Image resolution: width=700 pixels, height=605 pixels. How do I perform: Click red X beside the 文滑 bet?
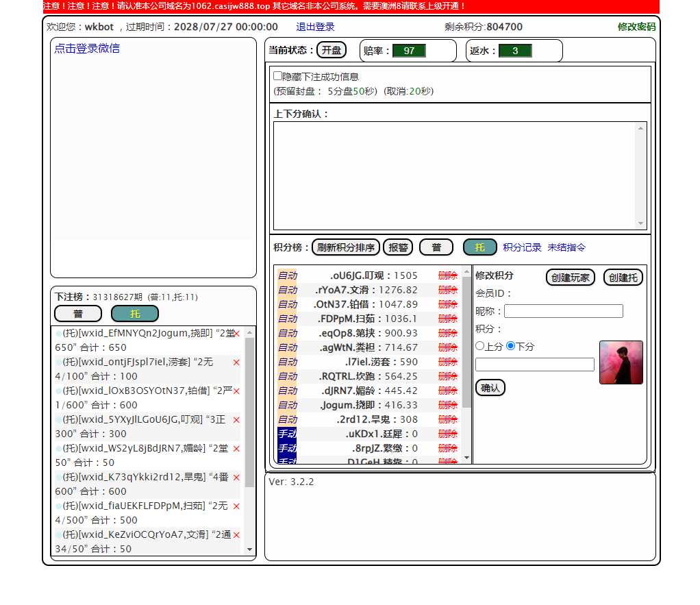(x=237, y=535)
